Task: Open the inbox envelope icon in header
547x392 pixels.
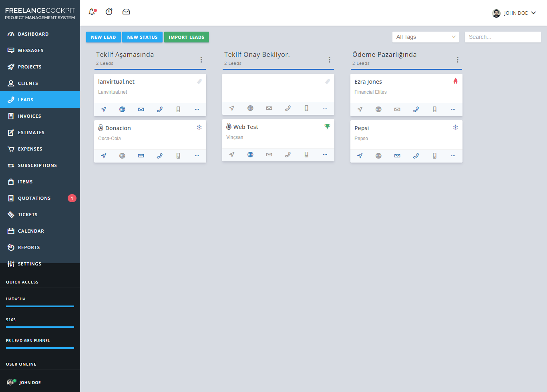Action: 126,12
